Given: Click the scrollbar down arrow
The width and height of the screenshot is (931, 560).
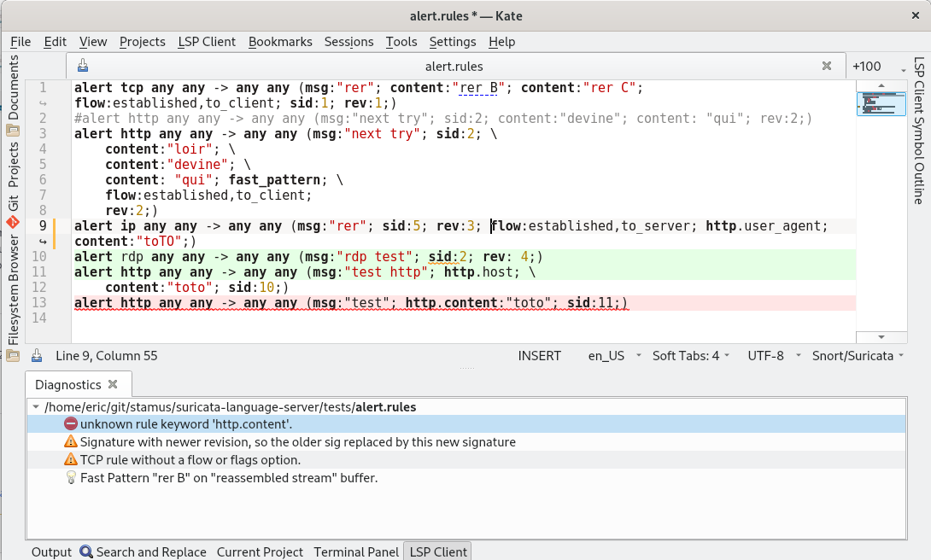Looking at the screenshot, I should 881,337.
